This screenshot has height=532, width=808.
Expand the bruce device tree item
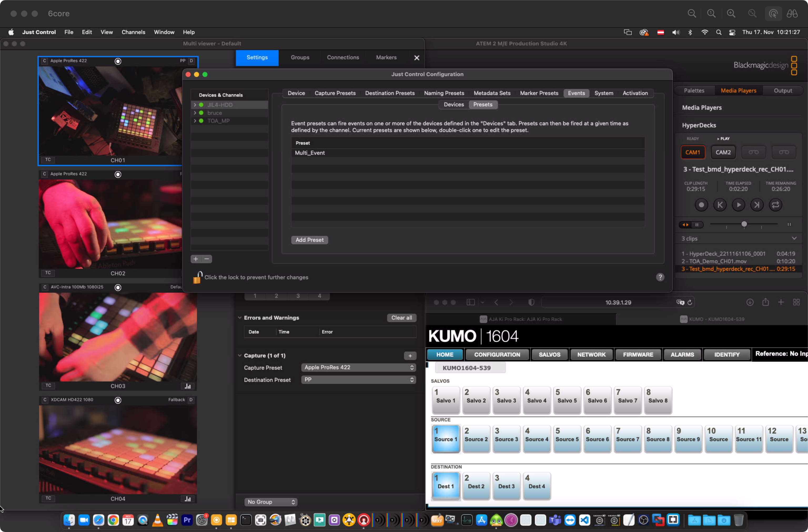point(195,113)
